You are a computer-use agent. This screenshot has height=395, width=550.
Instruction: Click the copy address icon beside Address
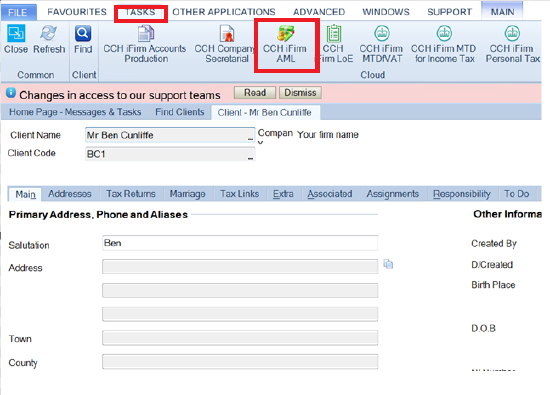pos(388,264)
